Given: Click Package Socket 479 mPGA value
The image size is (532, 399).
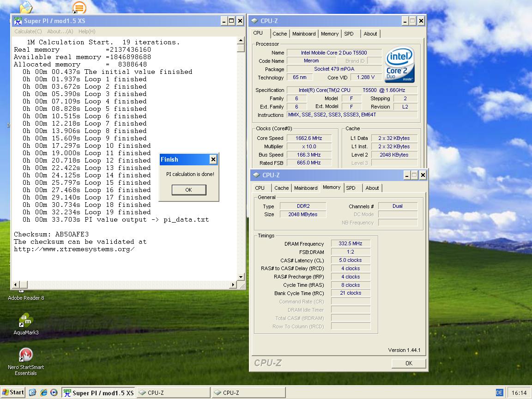Looking at the screenshot, I should tap(334, 69).
